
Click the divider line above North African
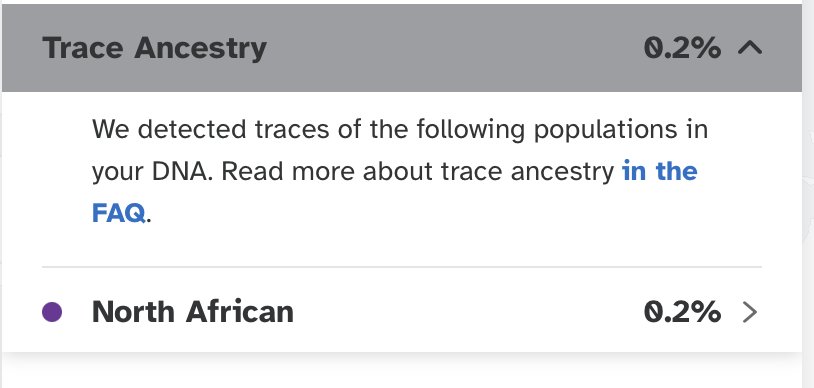coord(402,267)
